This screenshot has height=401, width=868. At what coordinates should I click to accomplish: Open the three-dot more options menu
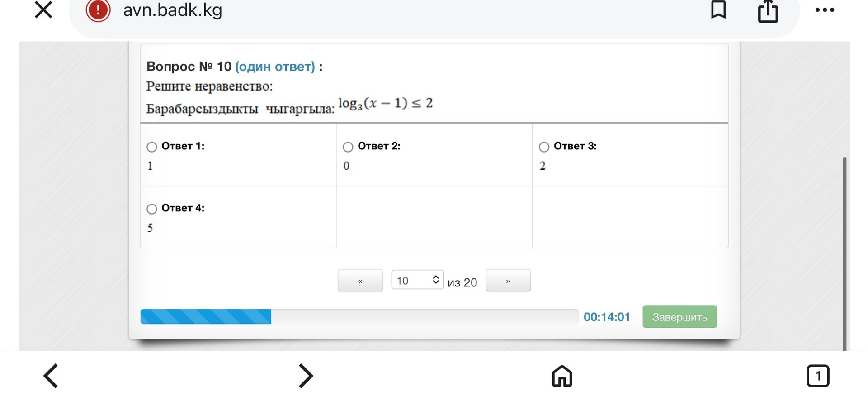pos(825,10)
